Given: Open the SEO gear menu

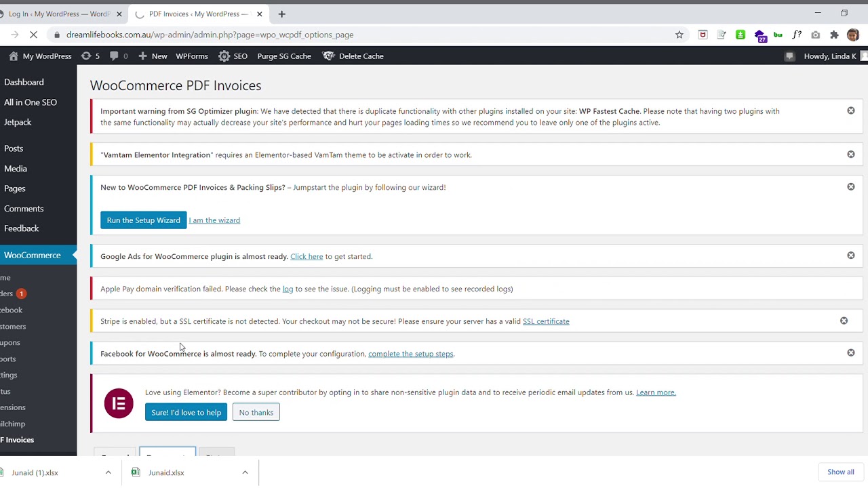Looking at the screenshot, I should point(233,56).
